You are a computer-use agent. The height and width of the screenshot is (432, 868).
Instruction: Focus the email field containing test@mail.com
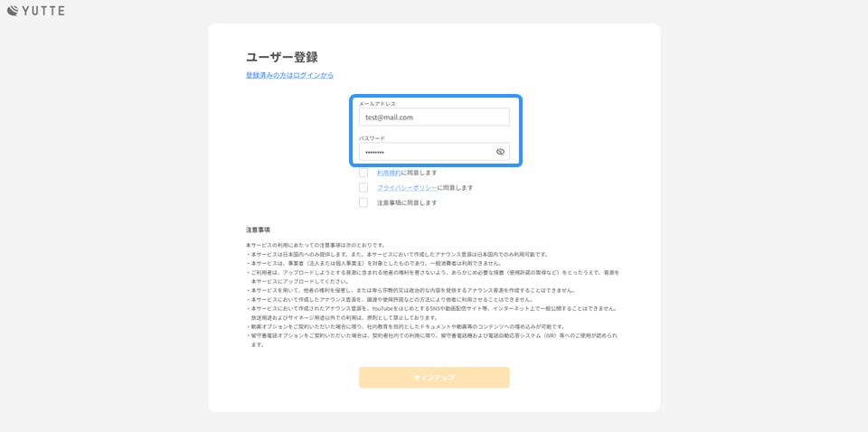point(434,117)
